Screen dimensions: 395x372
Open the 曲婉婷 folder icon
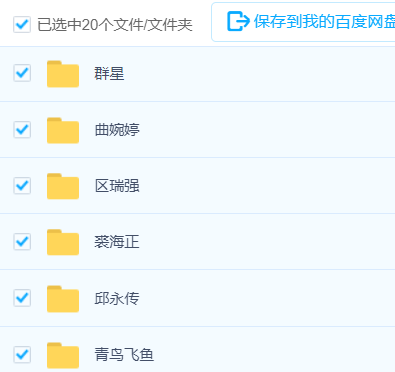pos(63,130)
